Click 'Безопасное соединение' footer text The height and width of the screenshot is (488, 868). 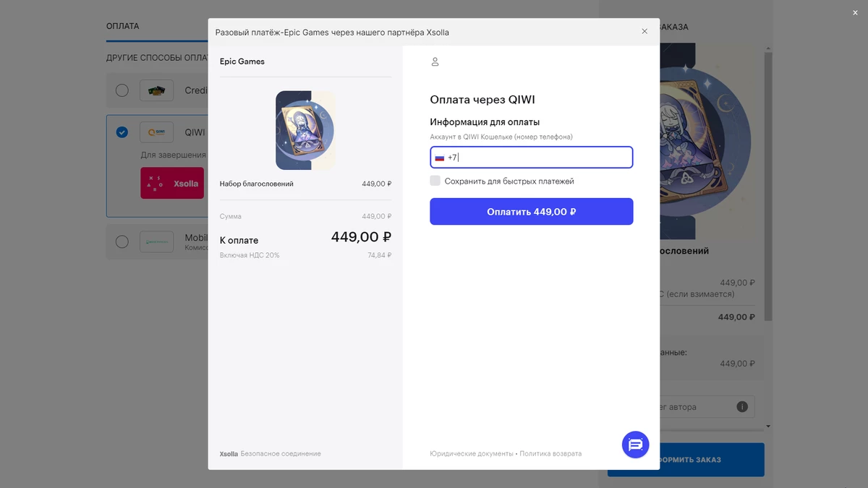[x=281, y=454]
